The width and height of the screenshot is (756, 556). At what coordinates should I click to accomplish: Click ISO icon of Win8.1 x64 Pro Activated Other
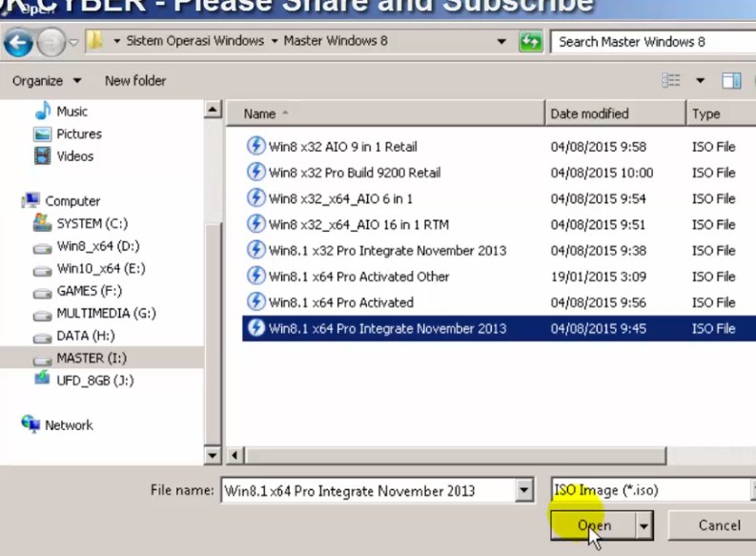[256, 276]
